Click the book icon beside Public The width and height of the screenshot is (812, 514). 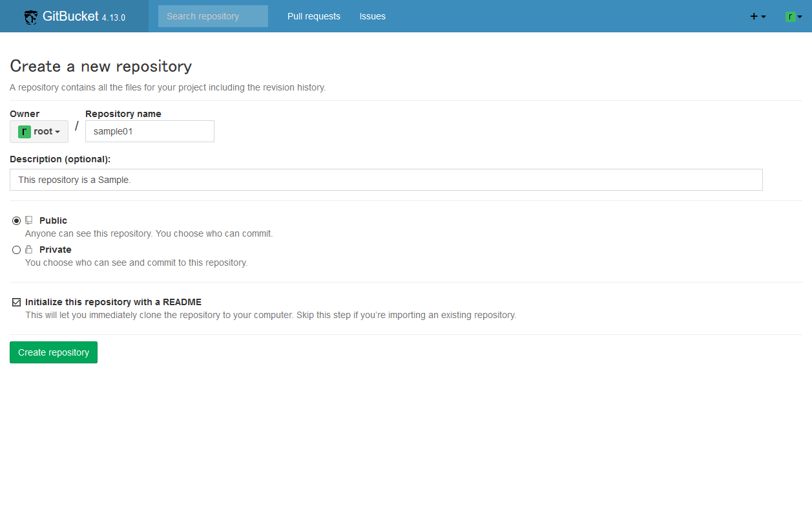28,220
